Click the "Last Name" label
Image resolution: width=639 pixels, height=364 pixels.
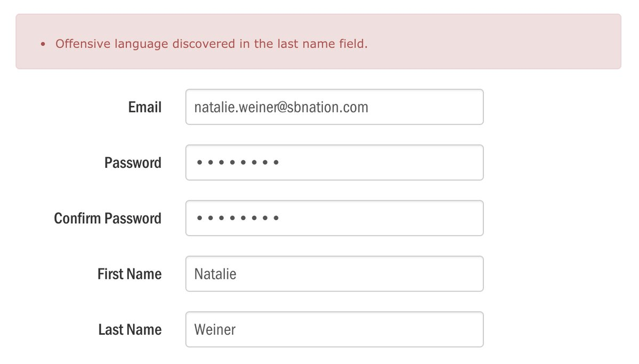(x=130, y=329)
